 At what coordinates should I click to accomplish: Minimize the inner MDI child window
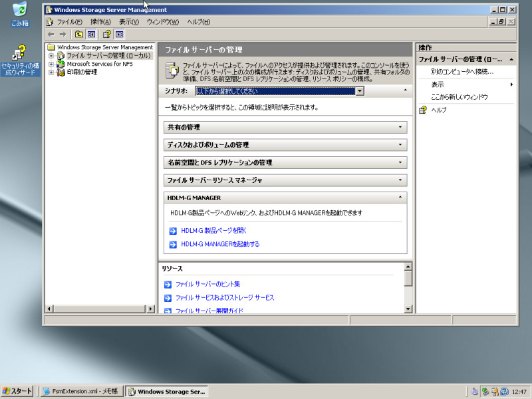(494, 22)
